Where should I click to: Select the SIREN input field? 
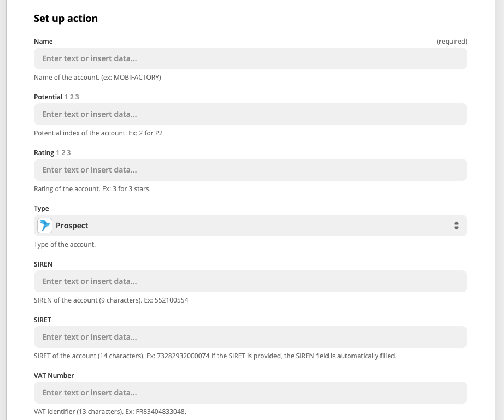point(250,281)
